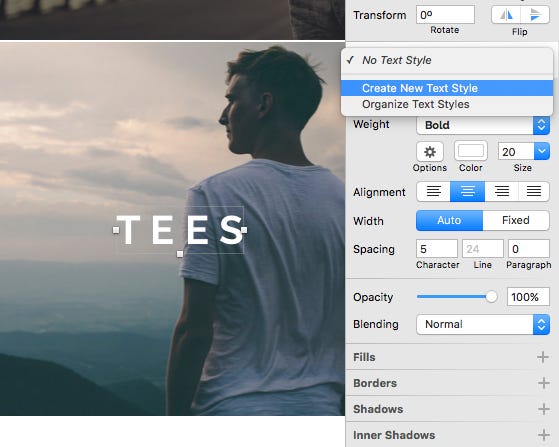
Task: Add a new Fill
Action: point(543,357)
